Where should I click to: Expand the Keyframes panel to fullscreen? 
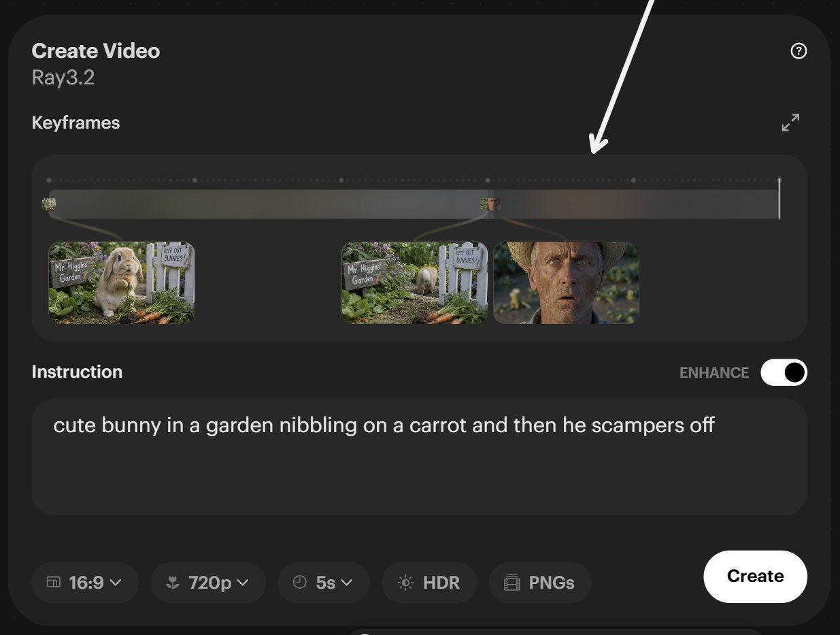click(790, 123)
